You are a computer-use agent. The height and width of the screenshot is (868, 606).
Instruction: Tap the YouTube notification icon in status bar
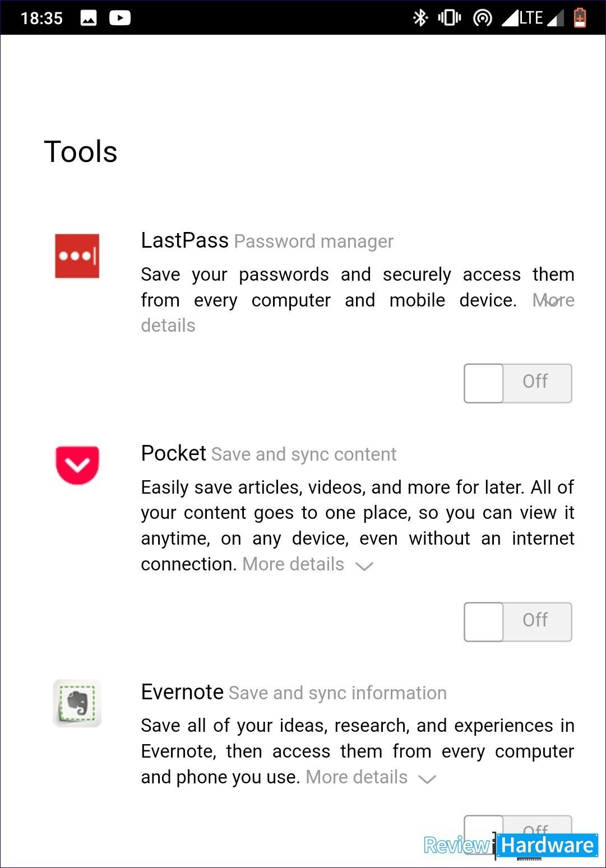coord(119,18)
